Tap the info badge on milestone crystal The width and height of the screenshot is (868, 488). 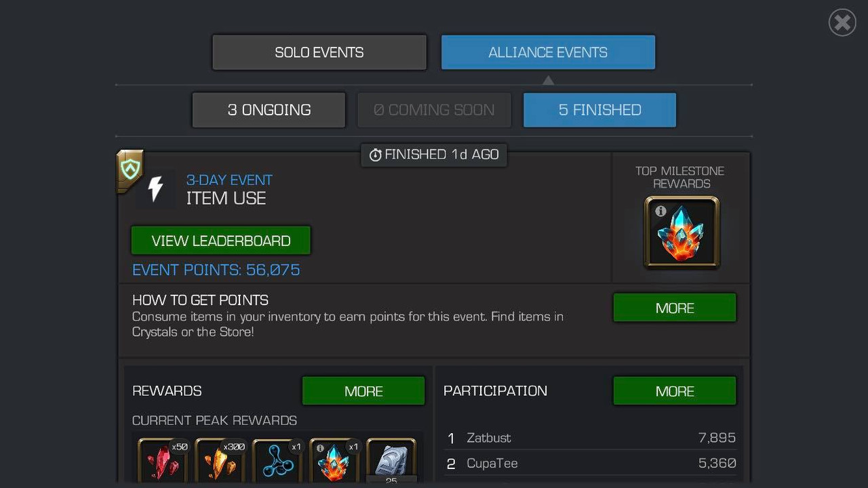[660, 211]
